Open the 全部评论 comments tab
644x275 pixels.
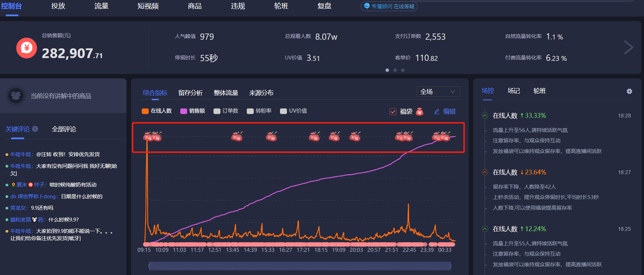64,129
